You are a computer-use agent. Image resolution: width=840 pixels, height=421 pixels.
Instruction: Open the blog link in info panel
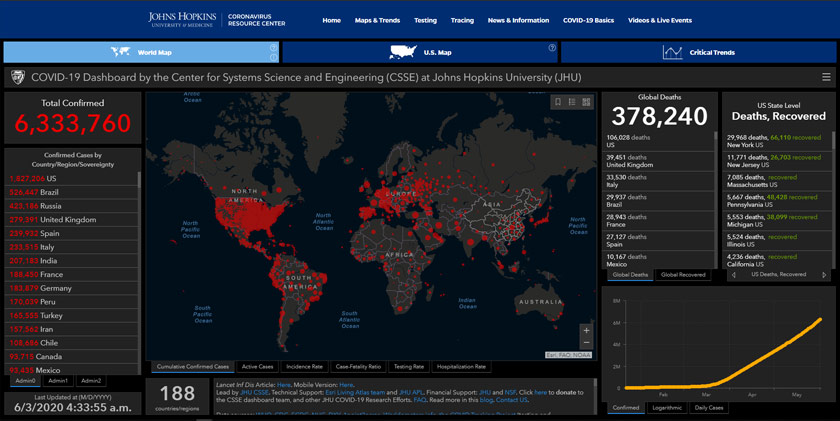click(486, 400)
